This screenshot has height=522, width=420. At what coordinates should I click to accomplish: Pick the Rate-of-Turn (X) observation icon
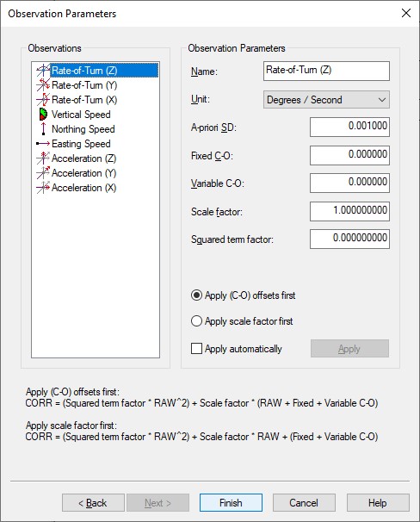pos(43,100)
